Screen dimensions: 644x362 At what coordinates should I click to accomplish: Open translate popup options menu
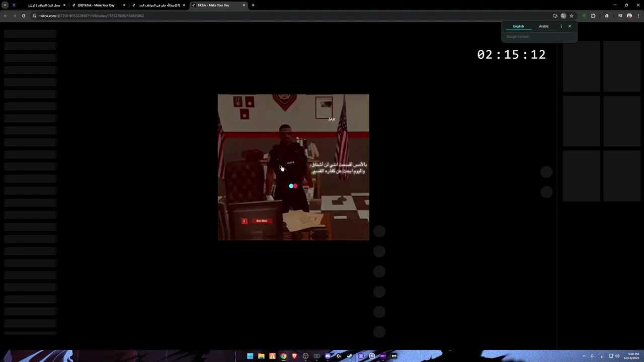(x=561, y=26)
